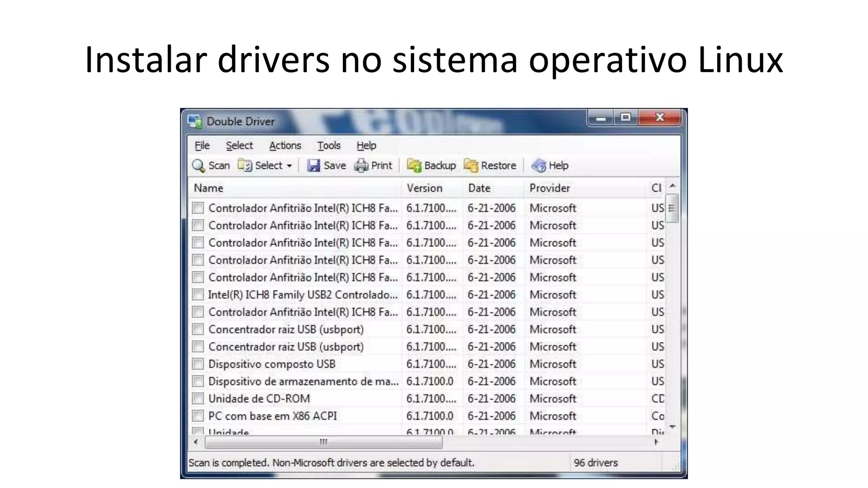Click vertical scrollbar up arrow
Image resolution: width=868 pixels, height=488 pixels.
click(x=673, y=186)
